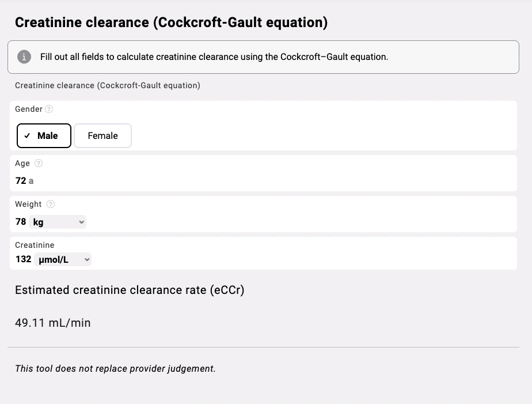Click the 'a' unit label beside age

31,181
